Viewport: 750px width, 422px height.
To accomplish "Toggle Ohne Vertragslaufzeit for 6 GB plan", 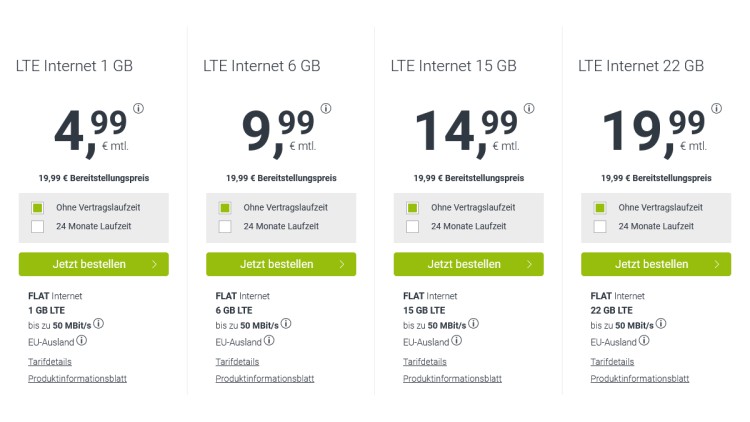I will [226, 208].
